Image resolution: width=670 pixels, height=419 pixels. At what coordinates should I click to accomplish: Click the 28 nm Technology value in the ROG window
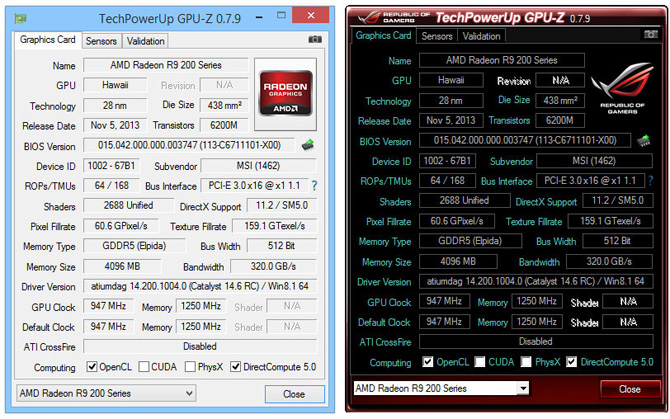pos(451,100)
